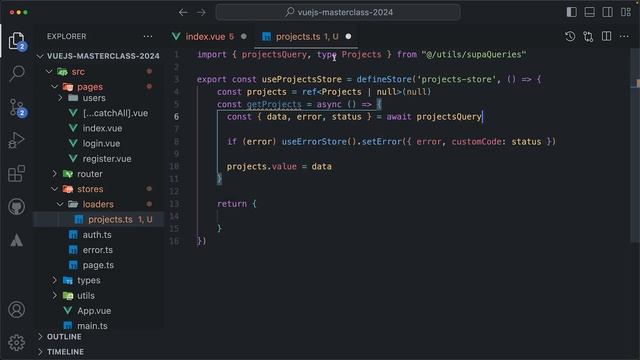Open the Manage gear icon
The width and height of the screenshot is (640, 360).
16,343
